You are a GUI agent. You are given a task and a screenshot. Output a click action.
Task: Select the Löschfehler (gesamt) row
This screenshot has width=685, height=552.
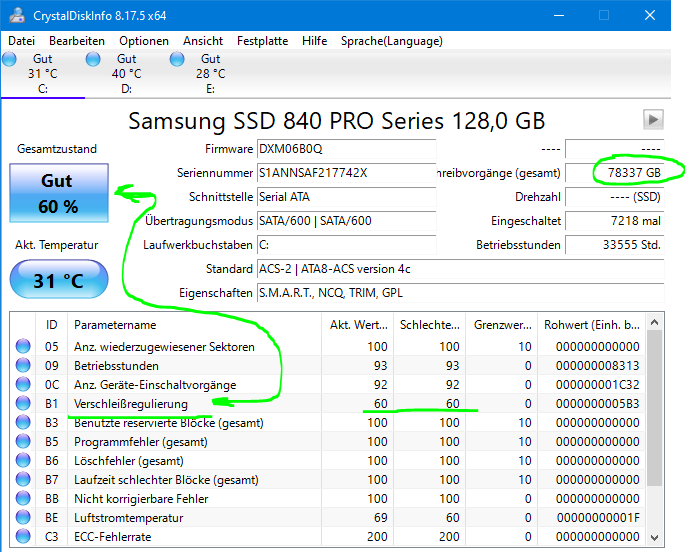(328, 461)
